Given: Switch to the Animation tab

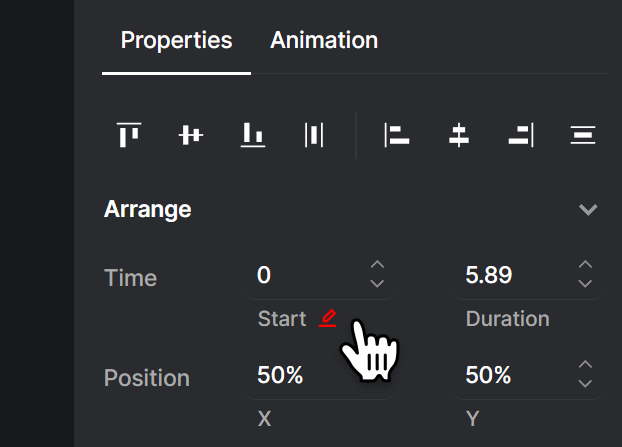Looking at the screenshot, I should pyautogui.click(x=324, y=40).
